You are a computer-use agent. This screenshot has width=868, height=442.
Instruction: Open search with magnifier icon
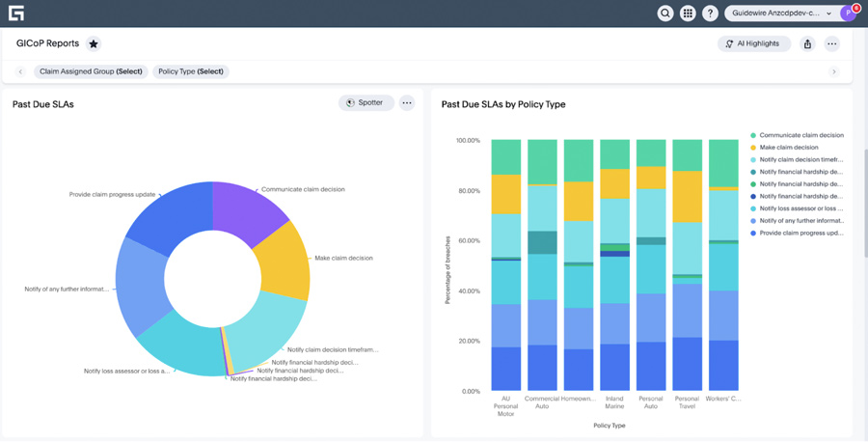point(665,14)
